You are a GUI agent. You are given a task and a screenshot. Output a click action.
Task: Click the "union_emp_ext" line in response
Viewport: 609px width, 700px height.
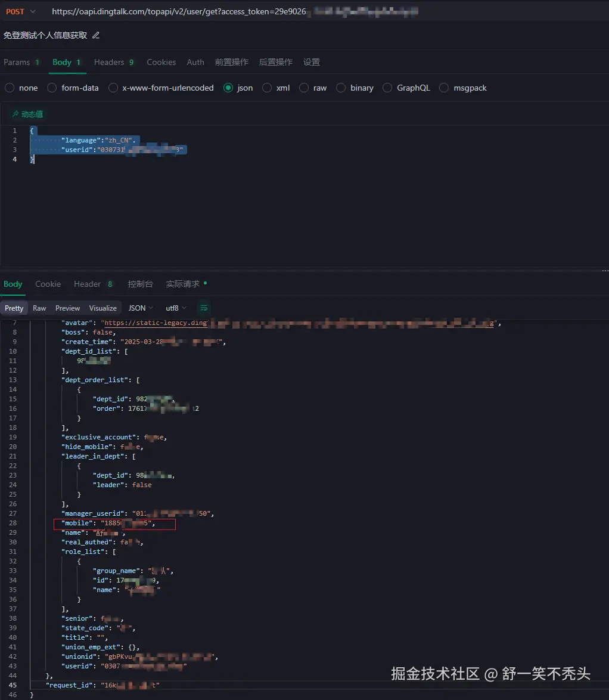coord(100,647)
